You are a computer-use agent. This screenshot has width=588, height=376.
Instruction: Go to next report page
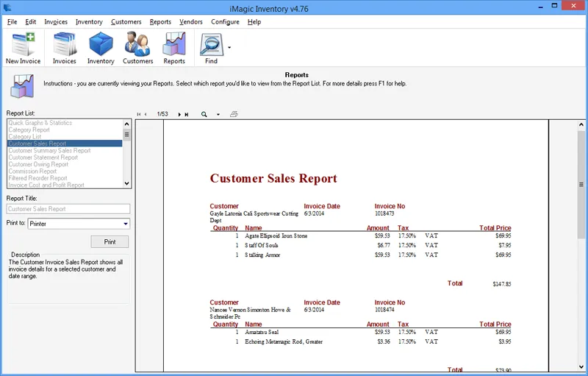[179, 115]
